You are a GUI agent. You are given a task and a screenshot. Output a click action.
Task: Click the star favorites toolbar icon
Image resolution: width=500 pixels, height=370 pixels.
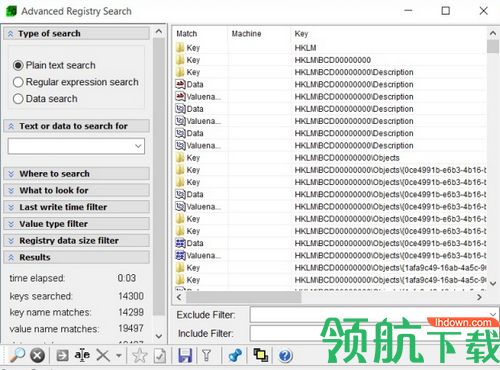coord(139,355)
